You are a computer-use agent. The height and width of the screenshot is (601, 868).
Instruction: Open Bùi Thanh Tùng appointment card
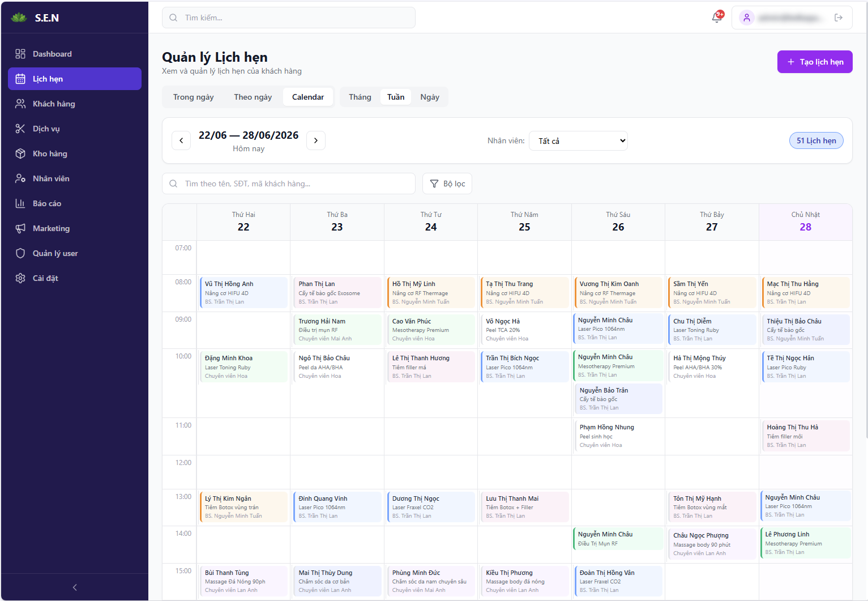244,581
